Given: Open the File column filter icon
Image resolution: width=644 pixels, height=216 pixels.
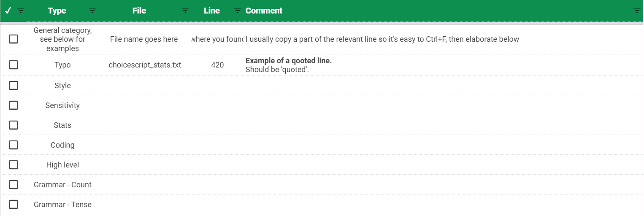Looking at the screenshot, I should tap(185, 11).
